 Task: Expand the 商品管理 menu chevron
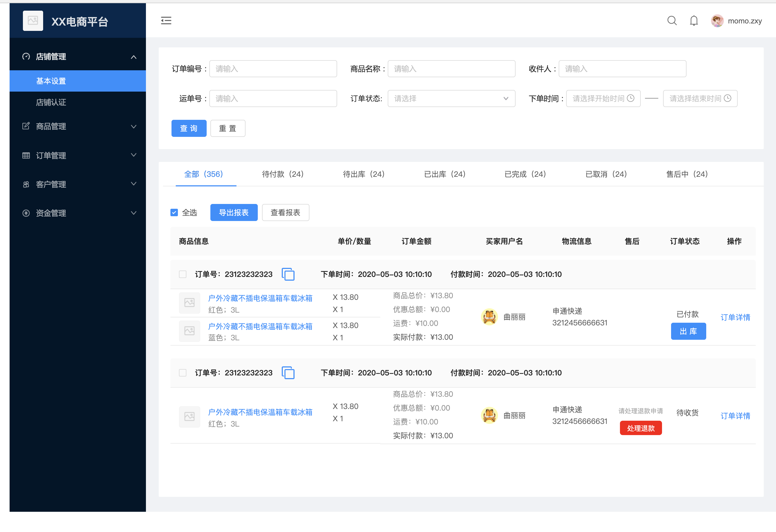click(x=134, y=126)
